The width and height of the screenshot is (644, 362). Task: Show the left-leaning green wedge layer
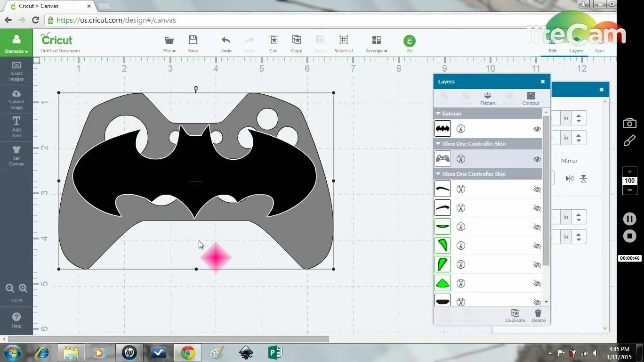pos(537,246)
